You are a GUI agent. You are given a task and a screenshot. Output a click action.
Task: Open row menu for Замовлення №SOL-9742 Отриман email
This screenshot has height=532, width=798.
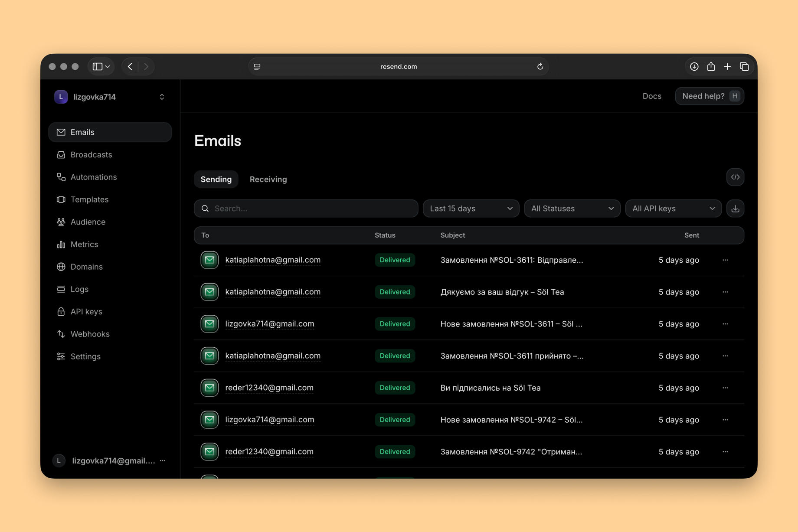(725, 451)
